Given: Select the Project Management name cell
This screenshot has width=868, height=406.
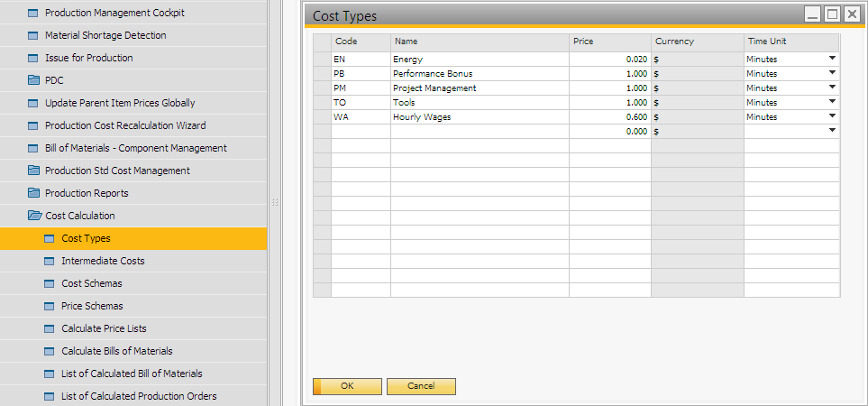Looking at the screenshot, I should click(479, 88).
